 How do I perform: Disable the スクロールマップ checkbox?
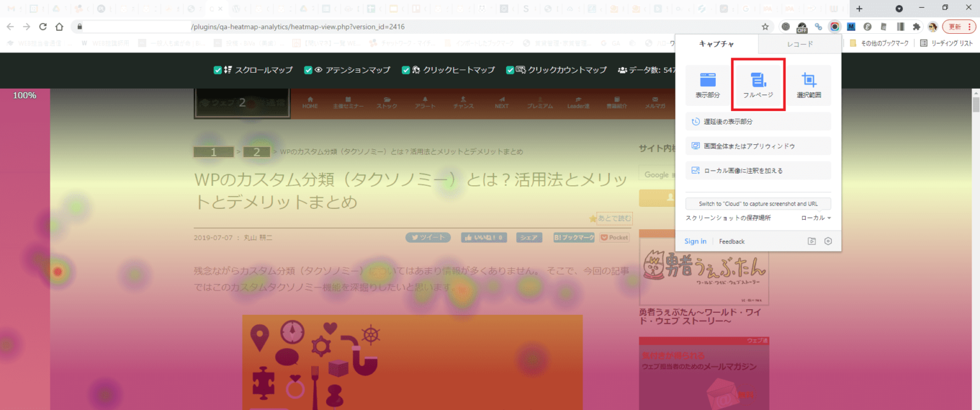(x=217, y=70)
